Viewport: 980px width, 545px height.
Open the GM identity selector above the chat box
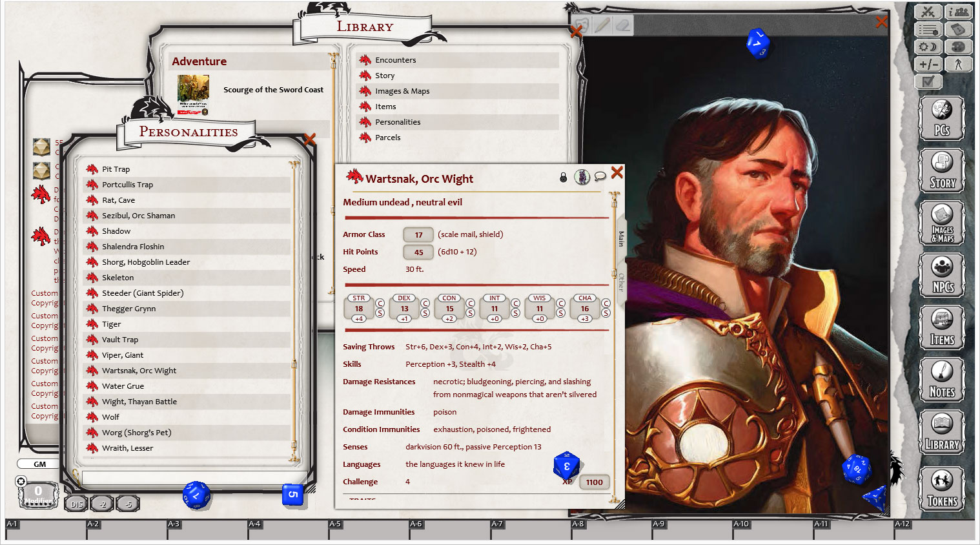(x=37, y=464)
